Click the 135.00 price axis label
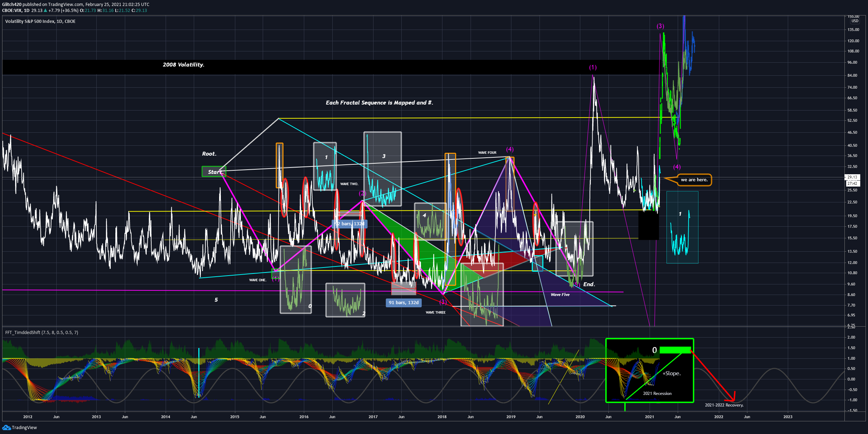This screenshot has height=434, width=868. click(853, 30)
